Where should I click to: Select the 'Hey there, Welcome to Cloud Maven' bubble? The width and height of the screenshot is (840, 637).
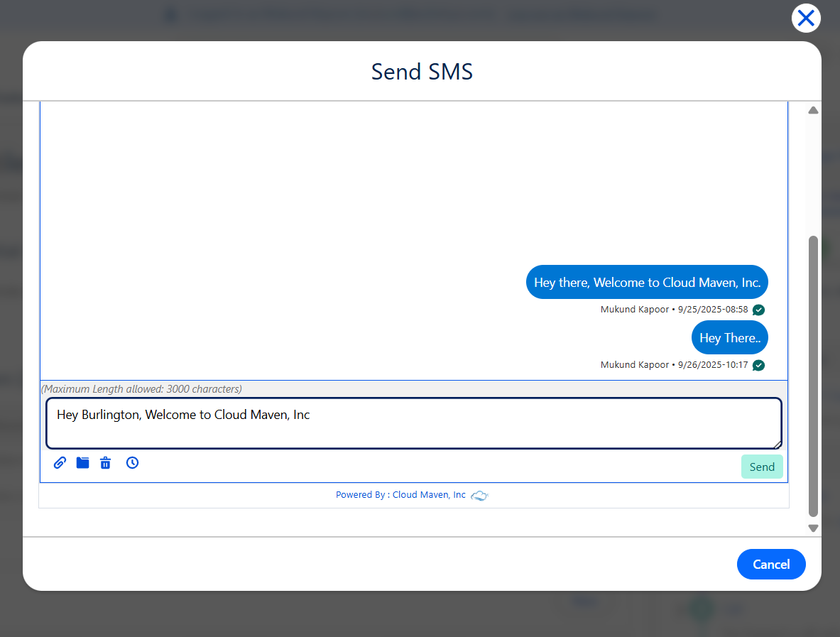coord(647,282)
